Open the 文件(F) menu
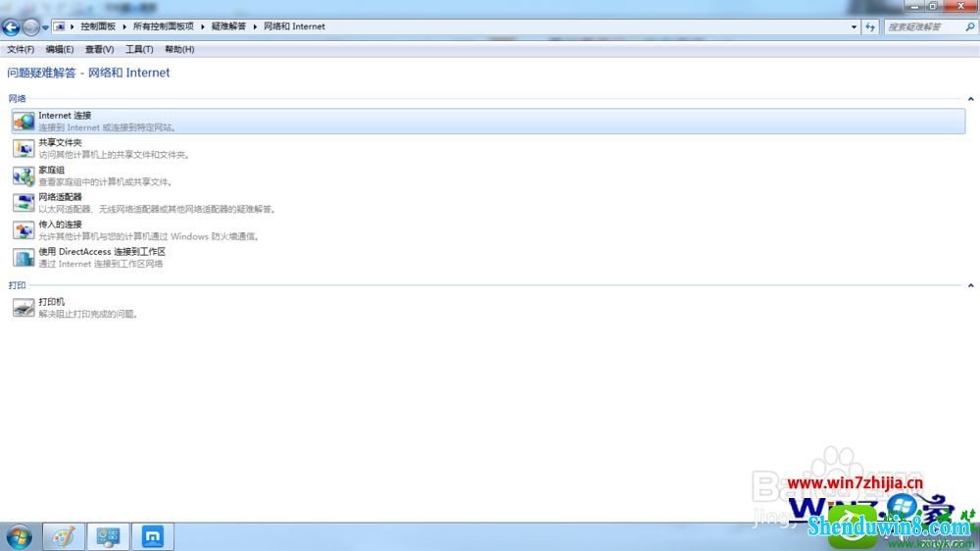980x551 pixels. click(x=21, y=49)
